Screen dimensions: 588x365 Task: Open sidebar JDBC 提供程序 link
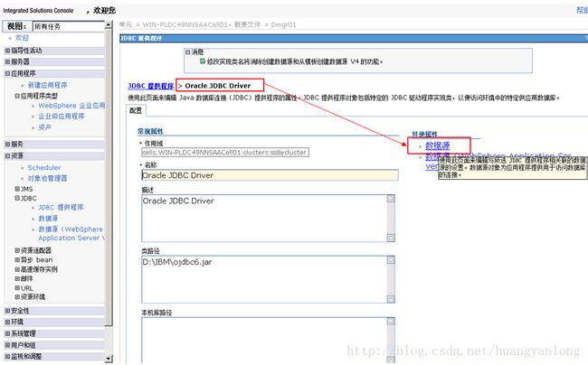61,208
